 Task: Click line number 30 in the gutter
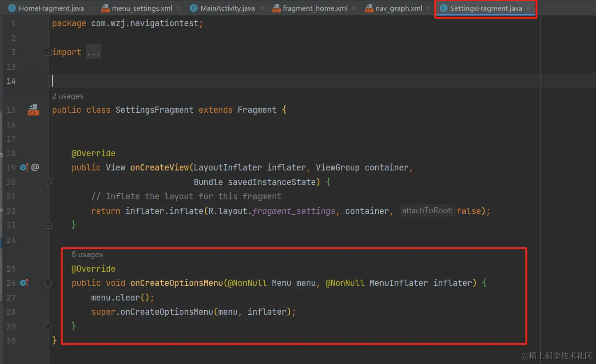(11, 340)
